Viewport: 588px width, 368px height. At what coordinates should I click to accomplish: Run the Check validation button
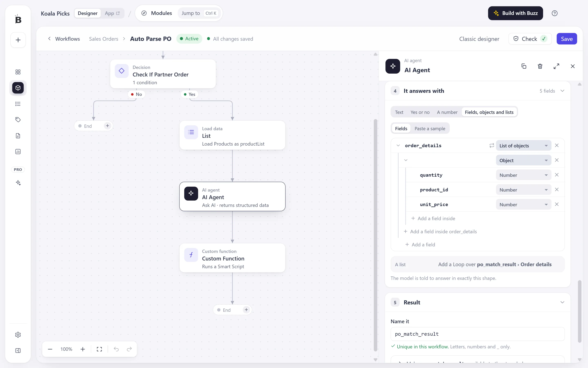coord(530,39)
